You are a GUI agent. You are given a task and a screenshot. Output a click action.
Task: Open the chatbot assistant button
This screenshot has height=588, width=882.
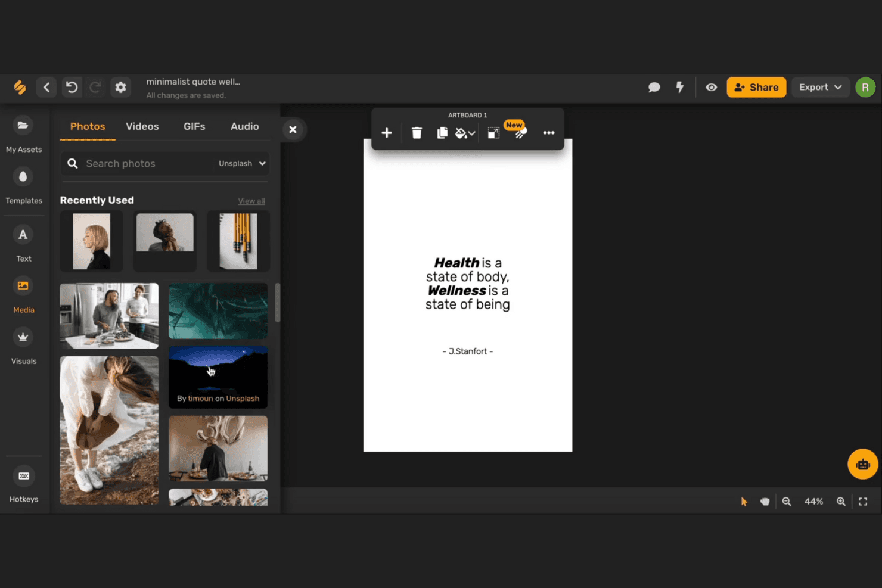(x=863, y=464)
